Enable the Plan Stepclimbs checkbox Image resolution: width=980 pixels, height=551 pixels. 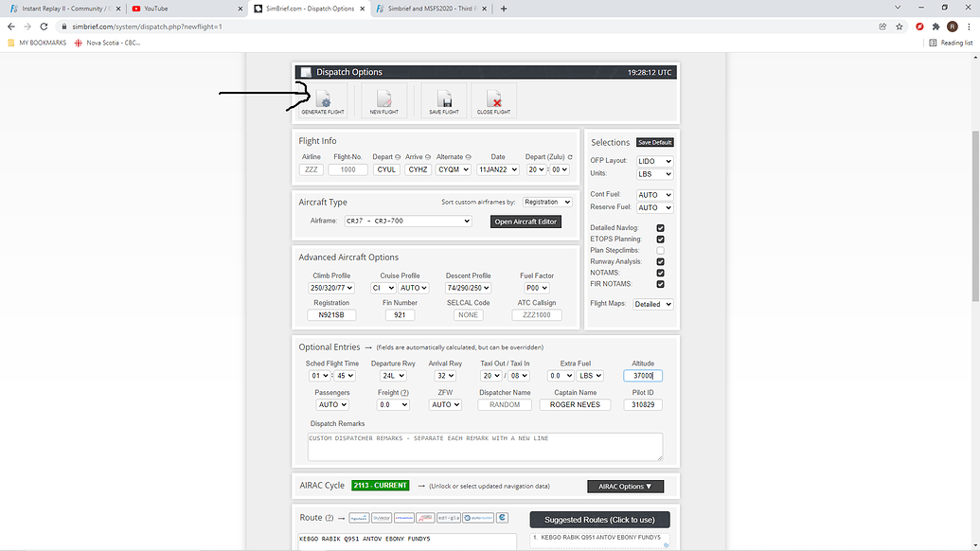[x=659, y=250]
